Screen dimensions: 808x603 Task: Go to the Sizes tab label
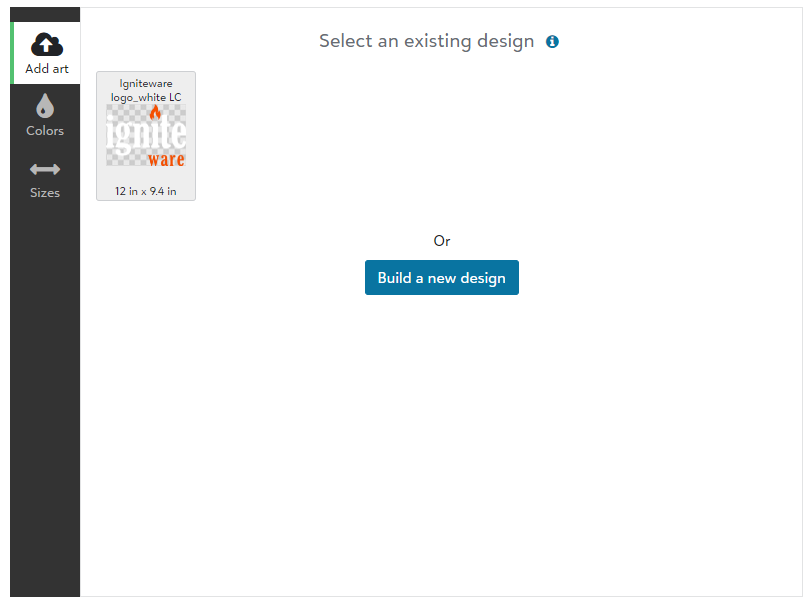coord(45,193)
